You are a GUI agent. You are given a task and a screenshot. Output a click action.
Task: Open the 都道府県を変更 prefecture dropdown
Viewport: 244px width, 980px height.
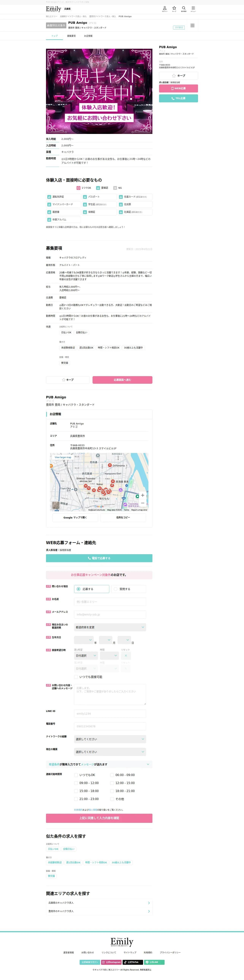(x=110, y=627)
